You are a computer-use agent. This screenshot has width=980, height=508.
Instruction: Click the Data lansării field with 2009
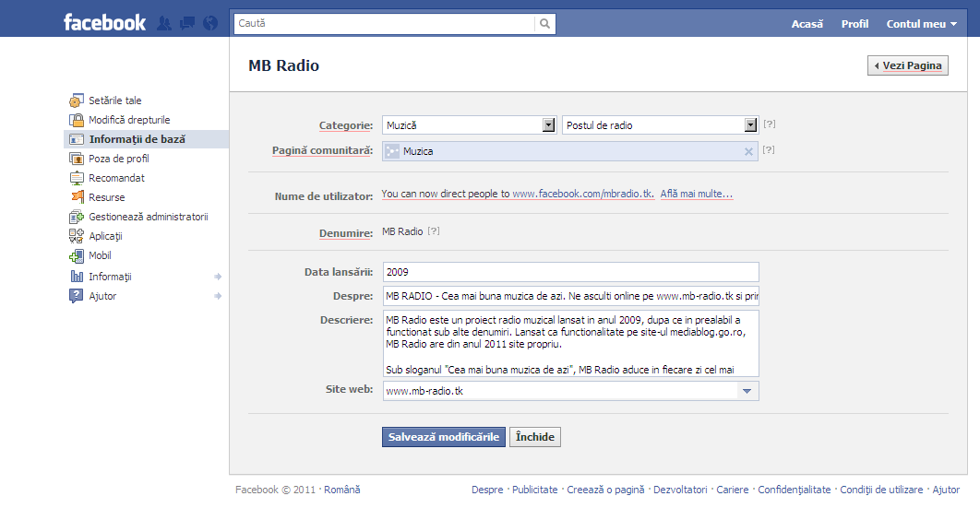click(x=570, y=272)
